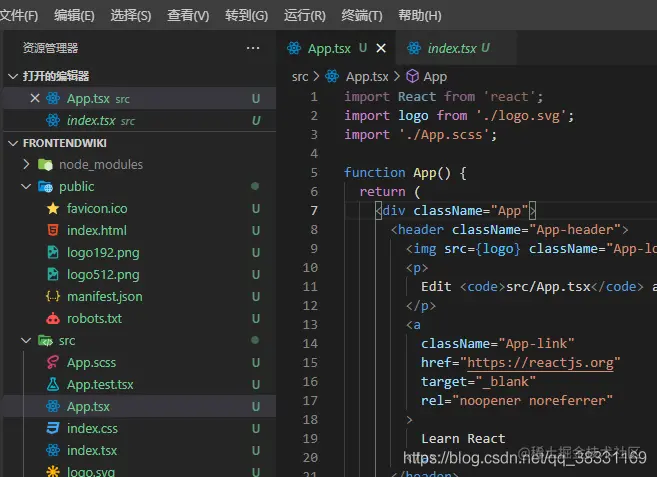This screenshot has height=477, width=657.
Task: Click the logo.svg file icon
Action: (53, 472)
